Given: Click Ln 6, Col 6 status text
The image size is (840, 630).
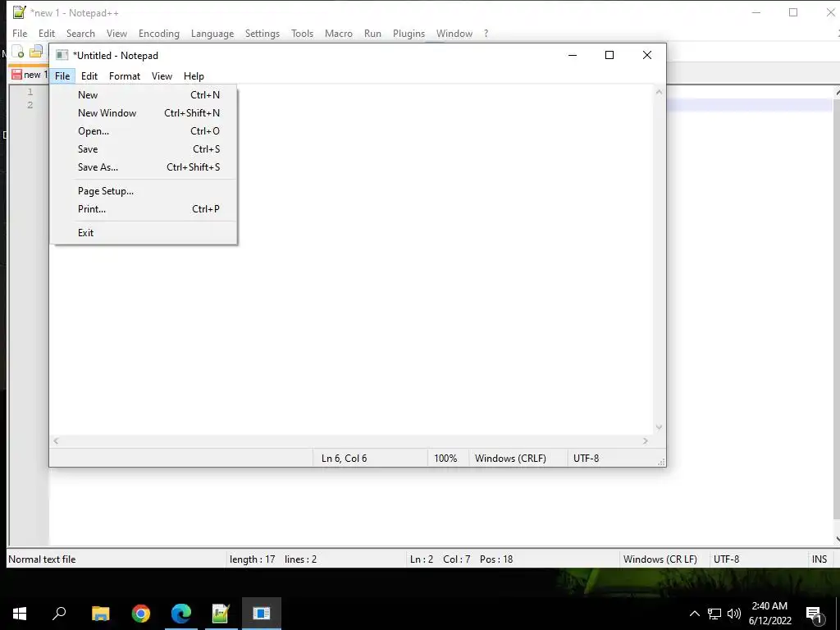Looking at the screenshot, I should click(x=344, y=459).
